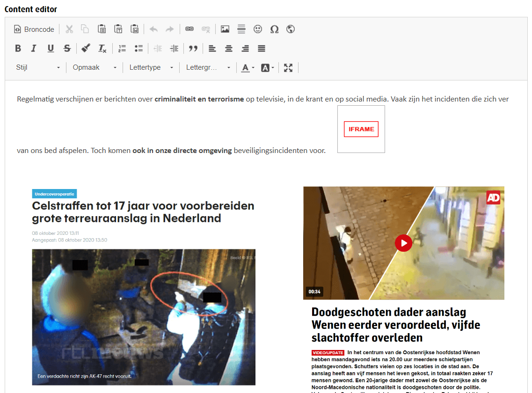Justify the text
The width and height of the screenshot is (532, 393).
pos(261,49)
